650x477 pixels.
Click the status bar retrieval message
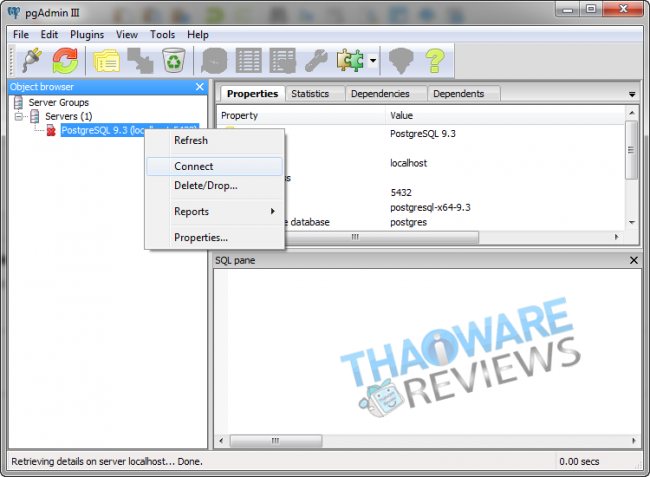[x=107, y=461]
